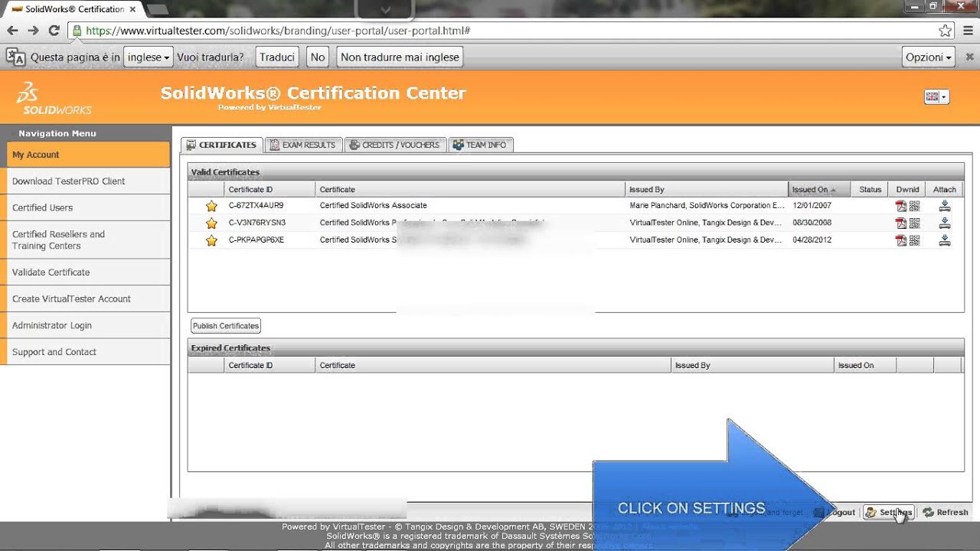Close the translation bar

click(969, 57)
